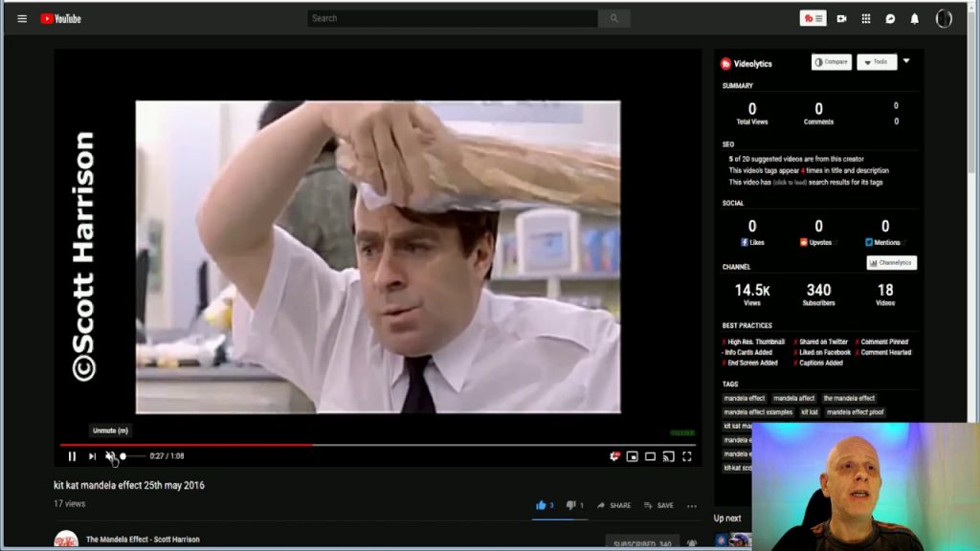Adjust the volume slider handle
The width and height of the screenshot is (980, 551).
coord(123,456)
